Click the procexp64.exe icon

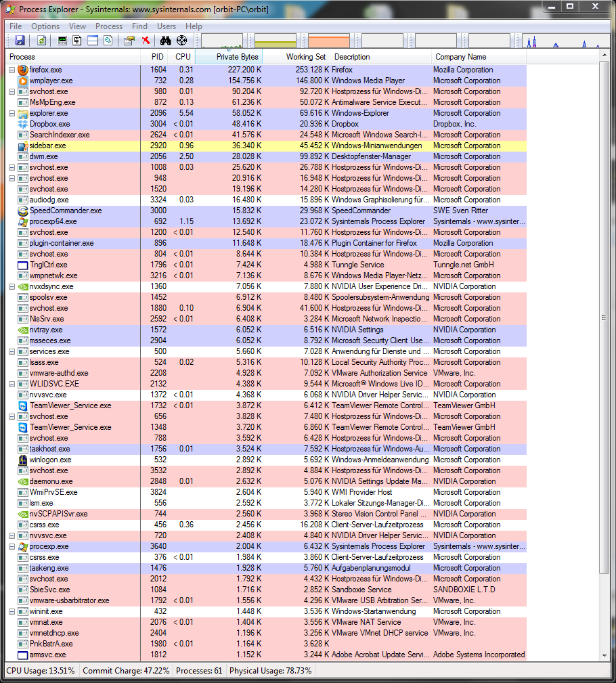click(23, 221)
